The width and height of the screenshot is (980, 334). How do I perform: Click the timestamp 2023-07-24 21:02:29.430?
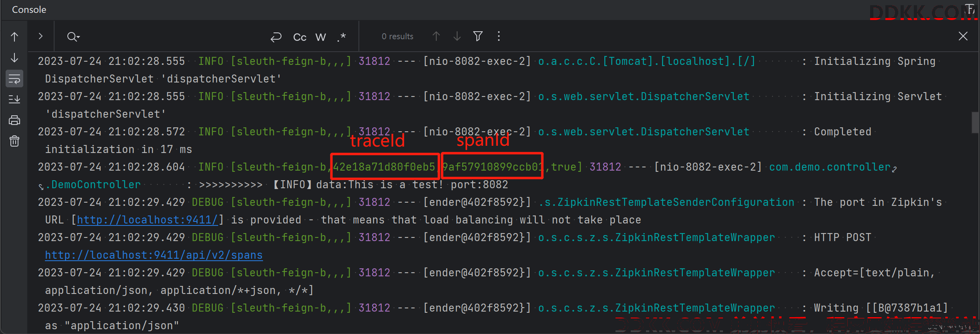coord(111,308)
